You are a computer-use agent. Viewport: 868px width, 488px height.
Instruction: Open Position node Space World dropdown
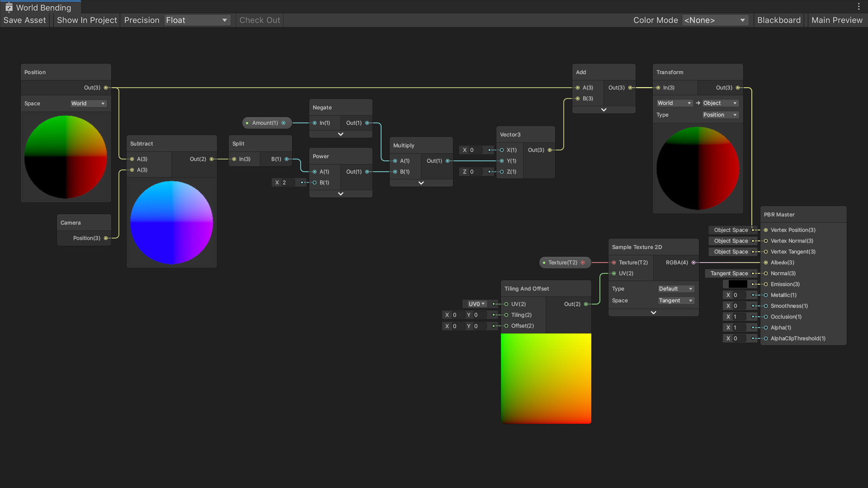88,103
